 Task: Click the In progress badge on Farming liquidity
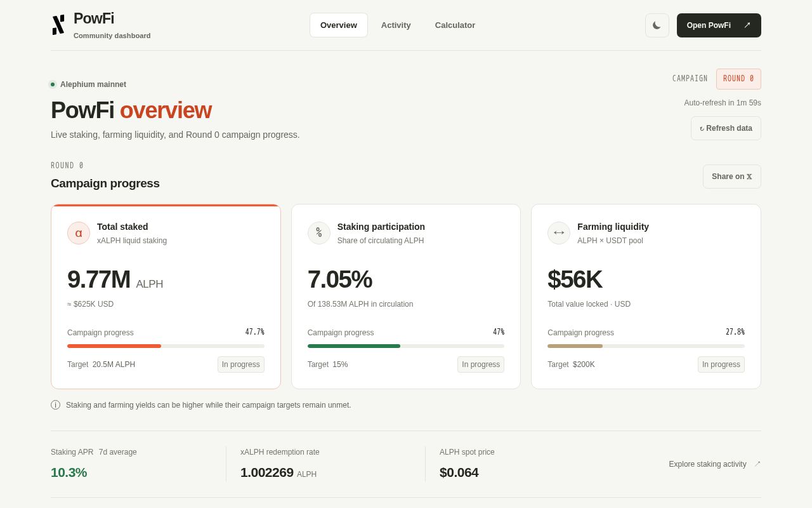tap(721, 364)
